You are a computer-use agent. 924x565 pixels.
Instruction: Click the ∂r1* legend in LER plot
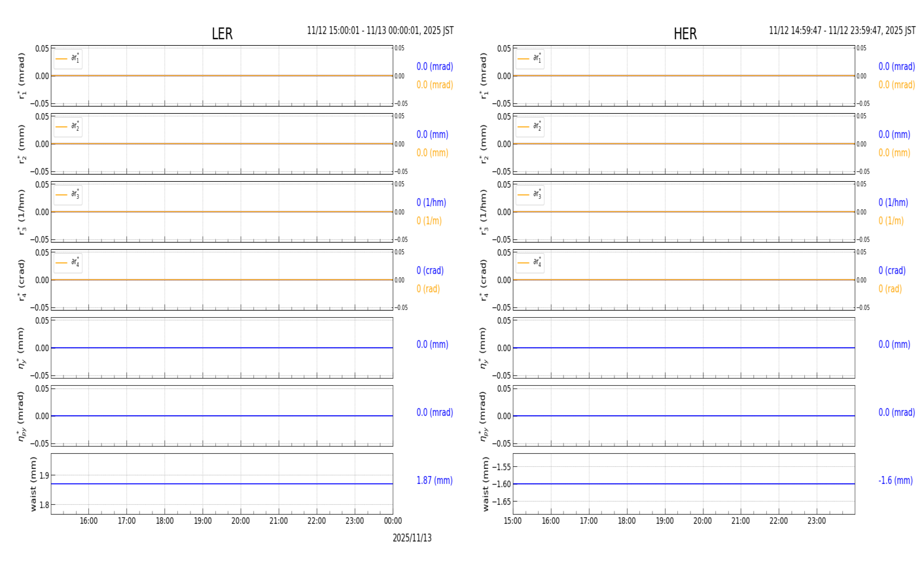(x=68, y=59)
